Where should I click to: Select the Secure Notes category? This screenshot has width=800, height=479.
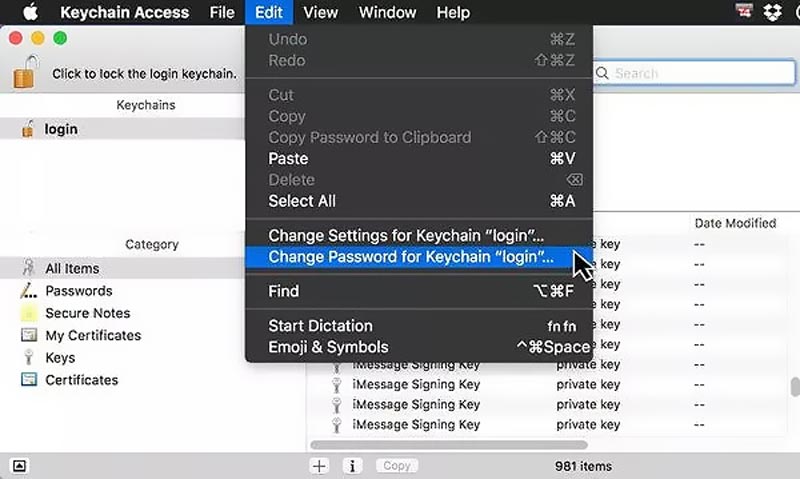point(87,313)
